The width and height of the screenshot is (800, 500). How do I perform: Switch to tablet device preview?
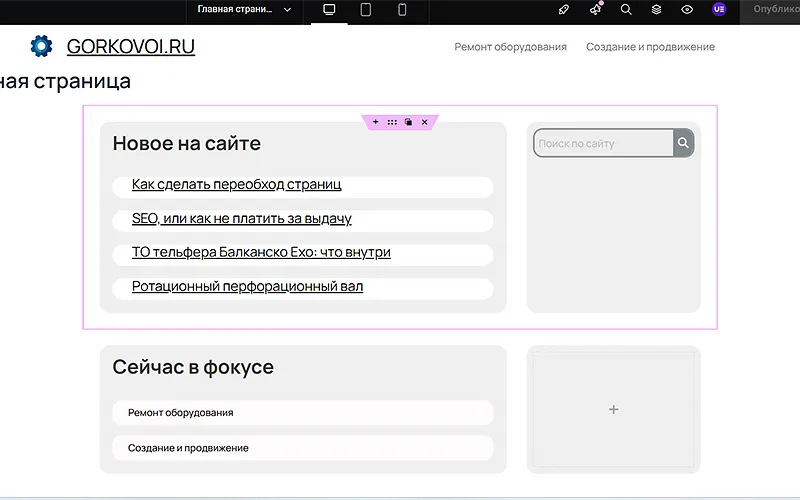pos(365,10)
